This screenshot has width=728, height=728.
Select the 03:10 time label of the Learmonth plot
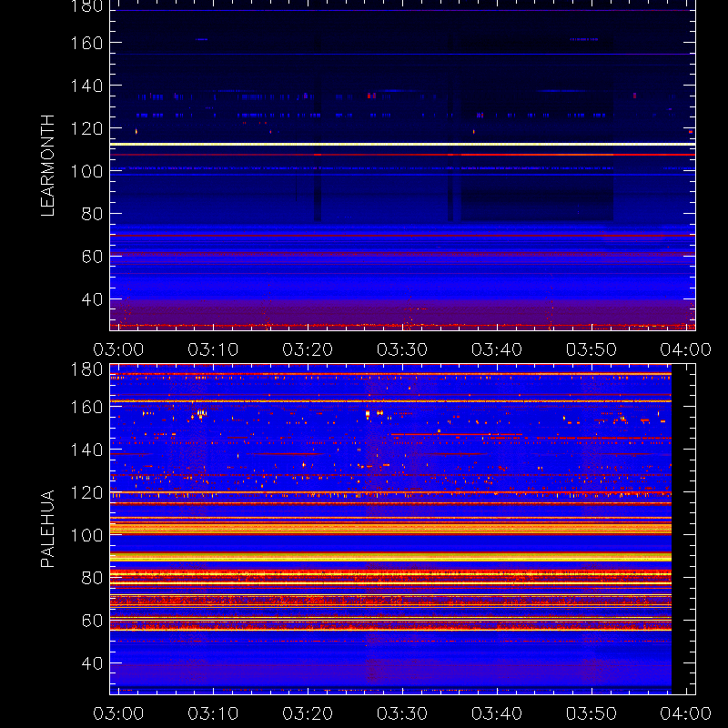(x=213, y=349)
